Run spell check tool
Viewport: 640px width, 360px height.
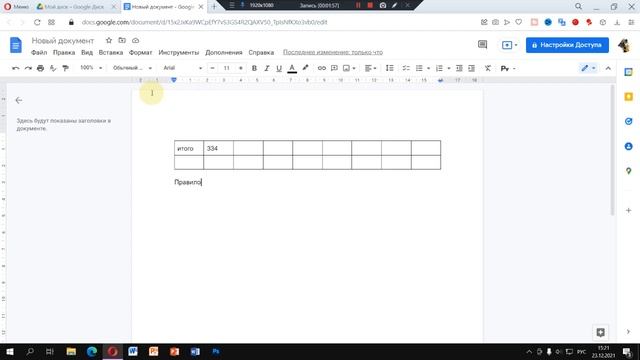[x=53, y=68]
